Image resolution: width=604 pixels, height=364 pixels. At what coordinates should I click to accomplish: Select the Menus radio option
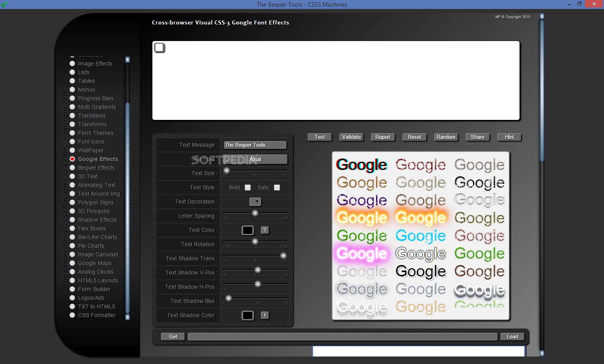tap(72, 90)
